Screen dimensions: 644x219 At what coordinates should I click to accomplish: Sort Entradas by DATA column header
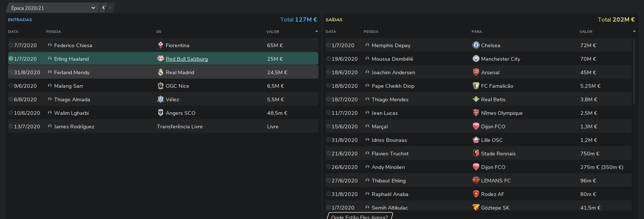click(13, 32)
